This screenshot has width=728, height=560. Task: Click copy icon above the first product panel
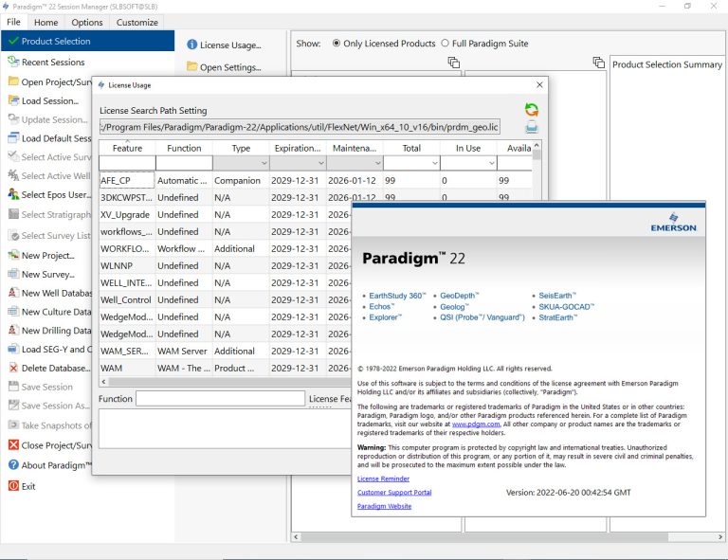tap(454, 63)
